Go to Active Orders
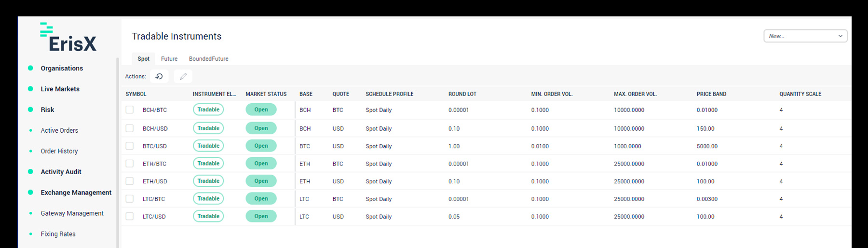This screenshot has height=248, width=868. (x=59, y=130)
